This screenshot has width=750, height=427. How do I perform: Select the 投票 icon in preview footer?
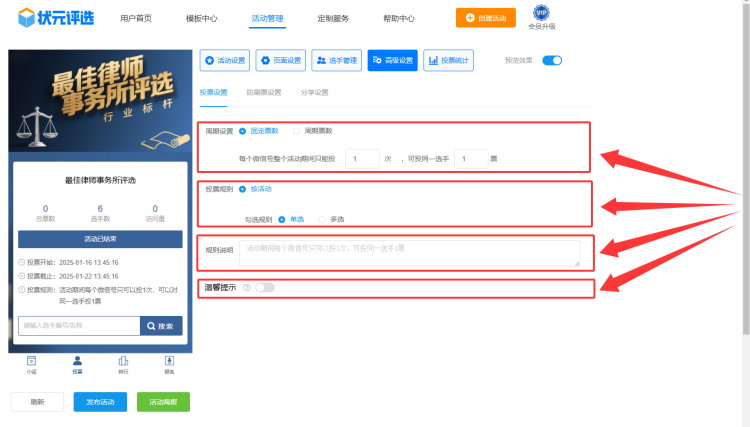[77, 363]
